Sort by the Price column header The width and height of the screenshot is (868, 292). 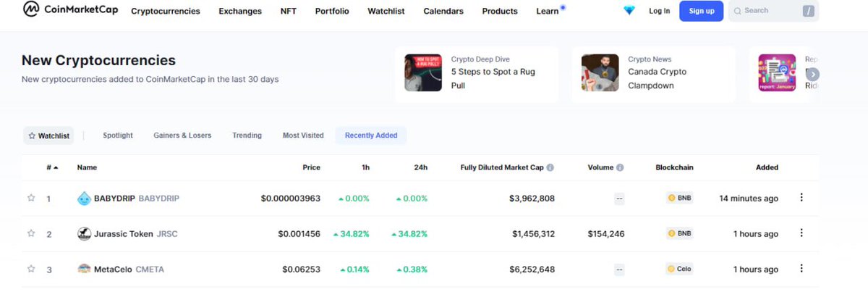pos(311,167)
